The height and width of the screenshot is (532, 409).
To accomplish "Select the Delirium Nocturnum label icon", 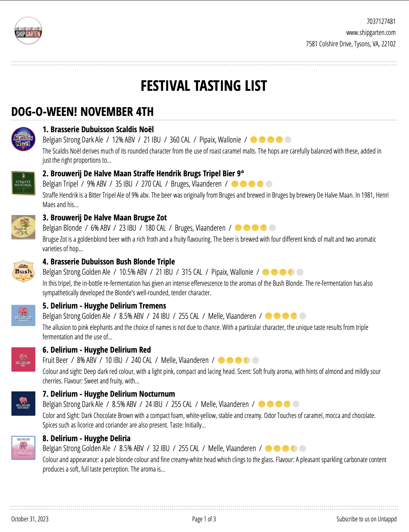I will click(23, 404).
